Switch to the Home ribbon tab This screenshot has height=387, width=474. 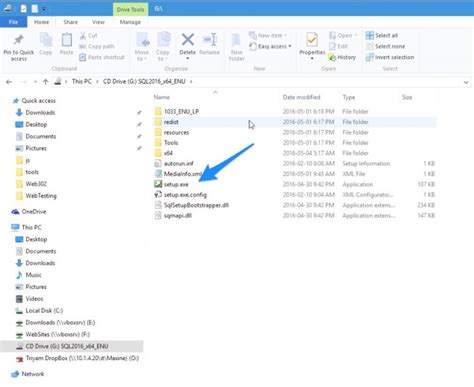pyautogui.click(x=41, y=22)
